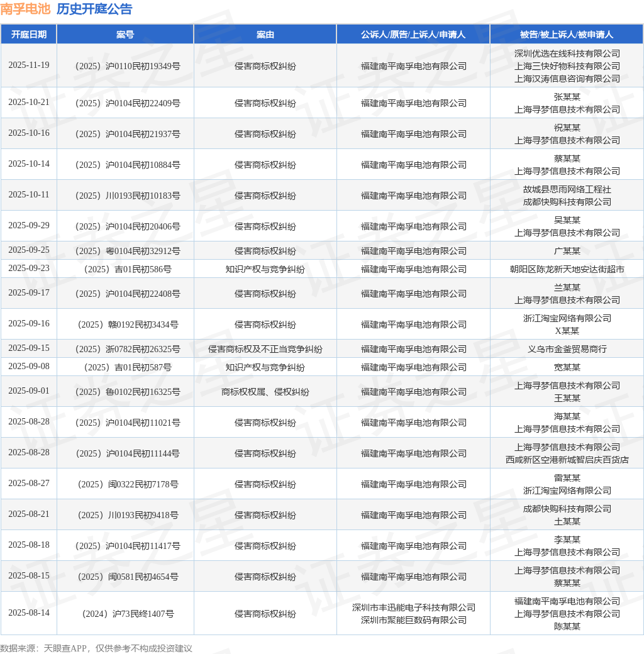Viewport: 644px width, 654px height.
Task: Click the 案号 column header
Action: pos(125,35)
